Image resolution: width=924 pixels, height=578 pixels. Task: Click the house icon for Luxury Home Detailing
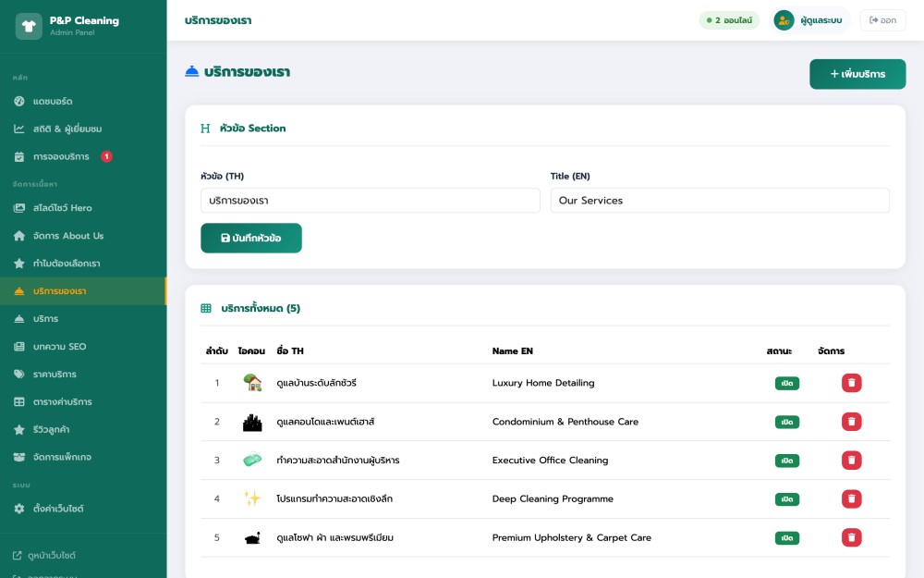(252, 383)
